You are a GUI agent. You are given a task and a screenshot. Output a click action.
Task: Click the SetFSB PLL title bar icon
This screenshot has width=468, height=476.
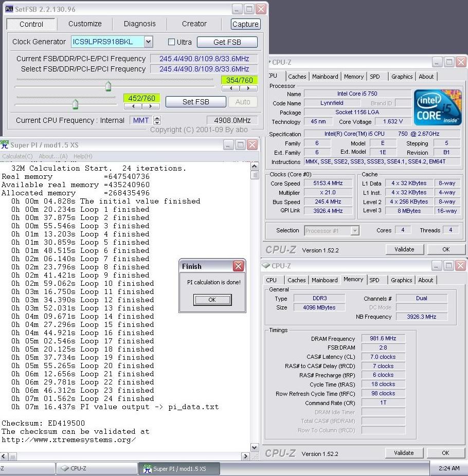(9, 9)
